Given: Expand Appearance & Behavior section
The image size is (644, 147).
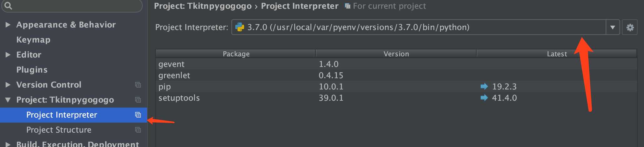Looking at the screenshot, I should 8,25.
